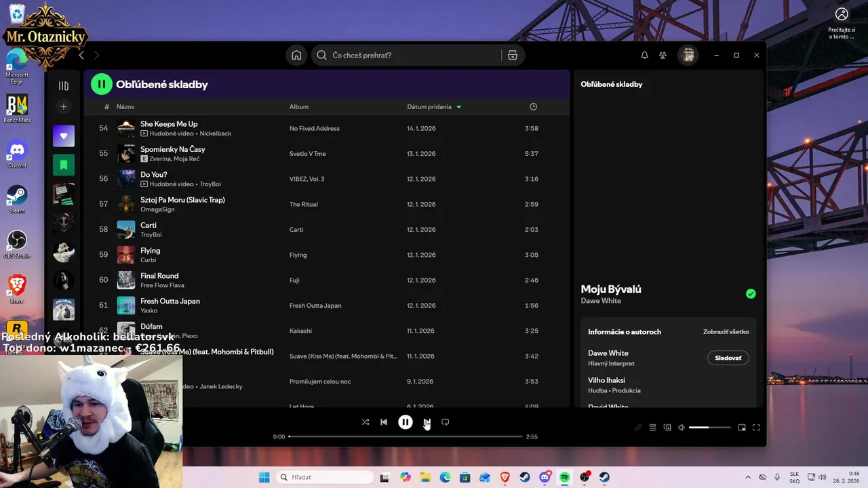Open the VIBEZ, Vol. 3 album link
The width and height of the screenshot is (868, 488).
click(x=307, y=179)
